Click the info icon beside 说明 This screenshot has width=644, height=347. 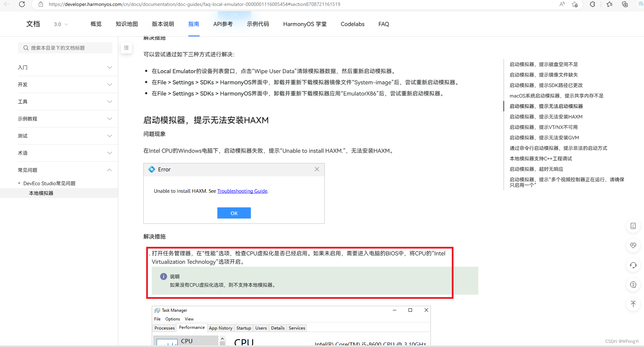[x=163, y=276]
